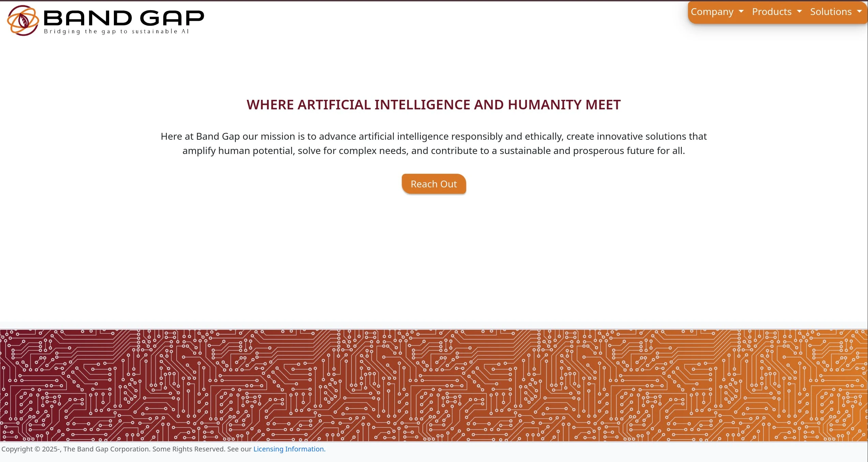Expand the arrow next to Products
The width and height of the screenshot is (868, 462).
pyautogui.click(x=799, y=11)
